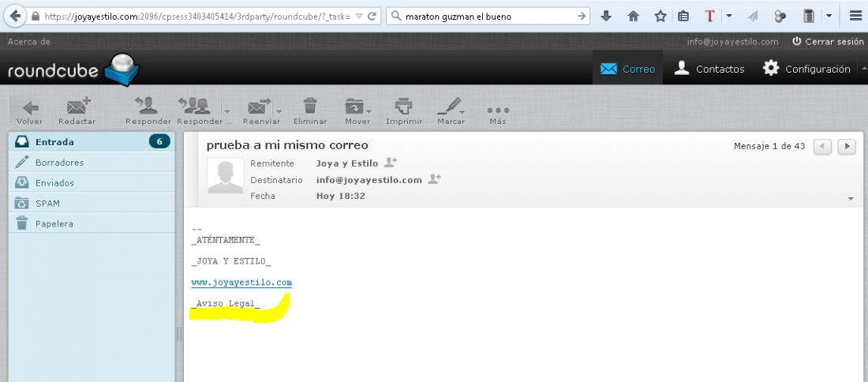
Task: Go back using the Volver toolbar button
Action: (x=29, y=111)
